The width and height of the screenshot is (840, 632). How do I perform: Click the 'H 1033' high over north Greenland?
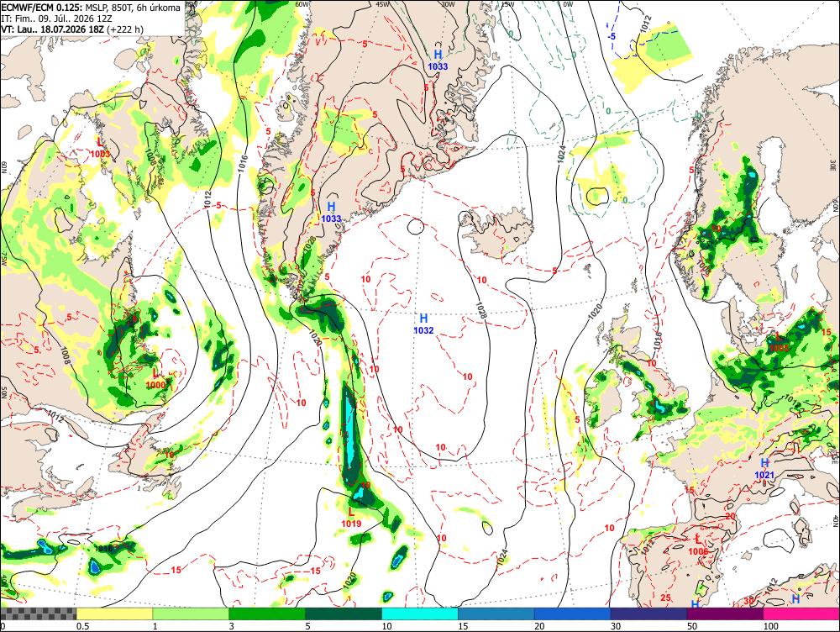tap(438, 60)
